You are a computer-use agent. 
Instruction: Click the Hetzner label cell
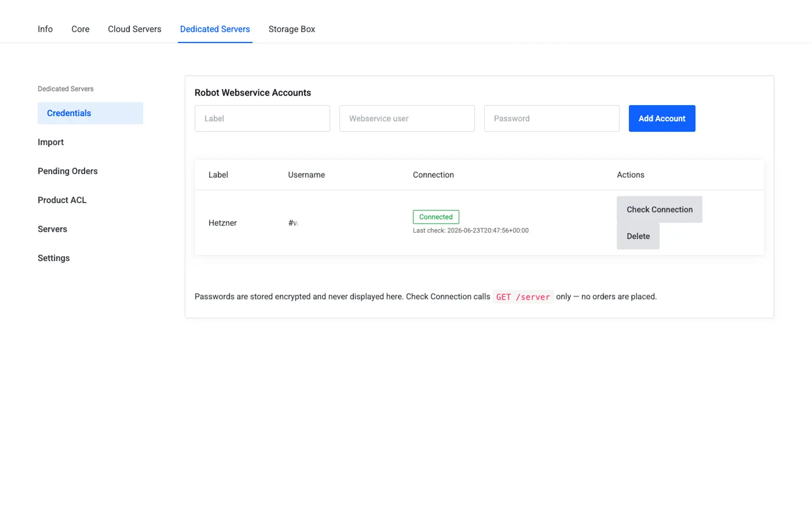coord(223,223)
